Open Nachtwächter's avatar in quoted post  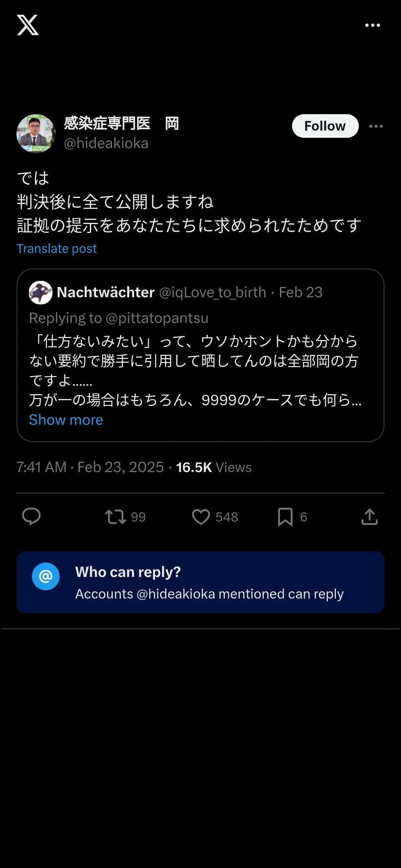[x=41, y=292]
